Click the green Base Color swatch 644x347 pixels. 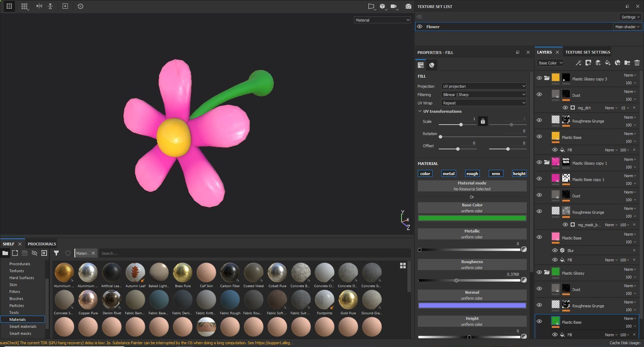tap(472, 218)
